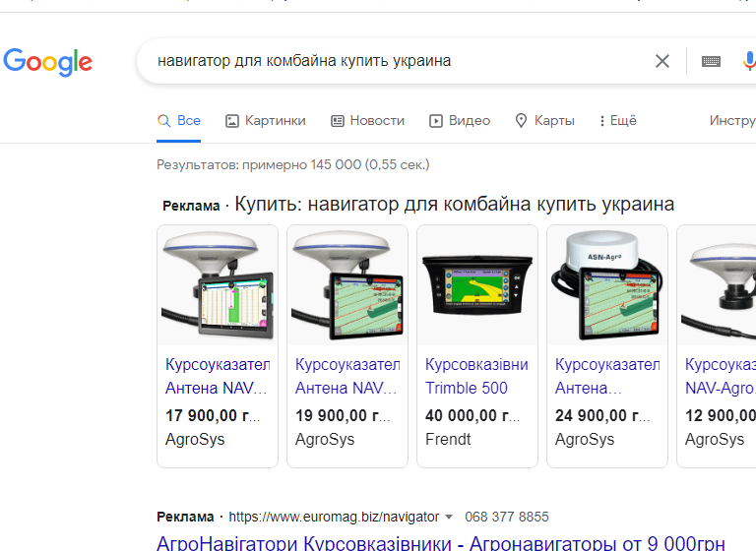
Task: Switch to the Видео tab
Action: point(460,120)
